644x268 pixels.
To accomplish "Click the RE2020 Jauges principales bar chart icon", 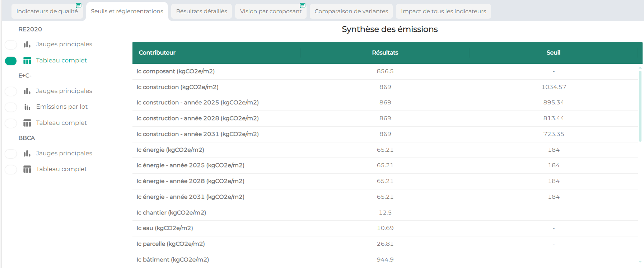I will point(27,44).
